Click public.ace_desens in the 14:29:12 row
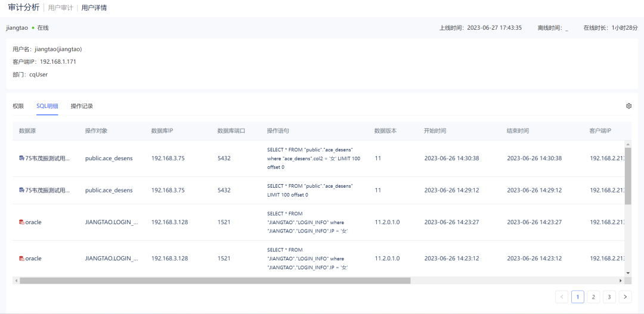This screenshot has height=314, width=644. 109,190
